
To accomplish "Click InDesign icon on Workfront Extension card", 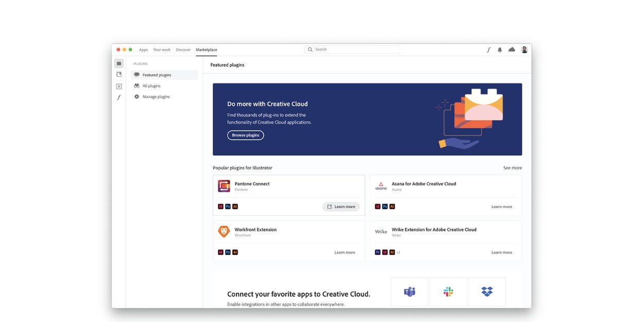I will [221, 252].
